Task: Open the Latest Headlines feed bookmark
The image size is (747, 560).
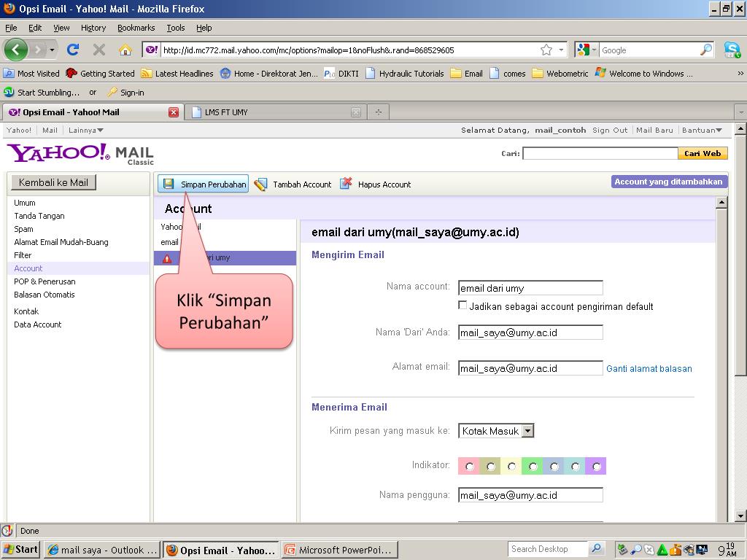Action: coord(177,74)
